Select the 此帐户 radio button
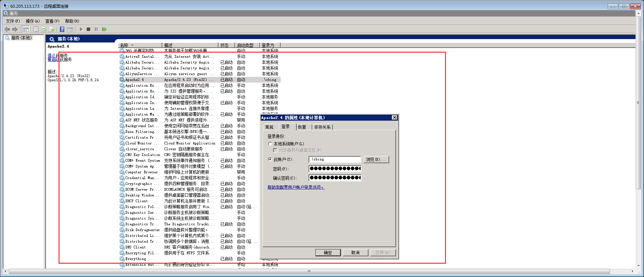Viewport: 644px width, 277px height. (270, 159)
